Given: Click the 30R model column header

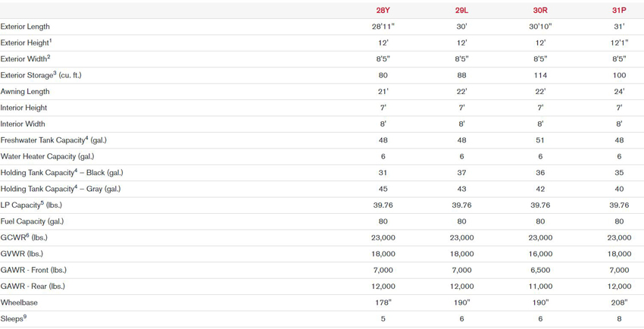Looking at the screenshot, I should (540, 11).
